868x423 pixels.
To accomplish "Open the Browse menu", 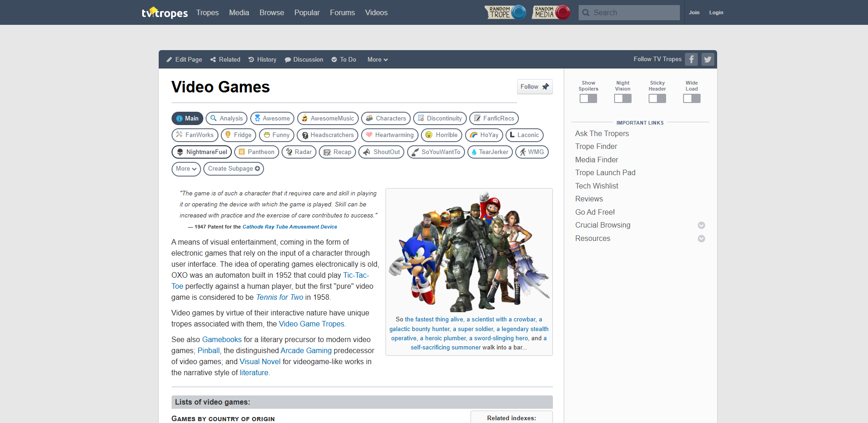I will tap(272, 12).
